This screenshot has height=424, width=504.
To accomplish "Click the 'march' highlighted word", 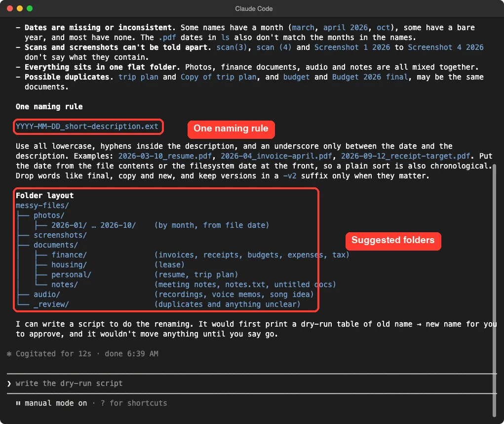I will [303, 28].
